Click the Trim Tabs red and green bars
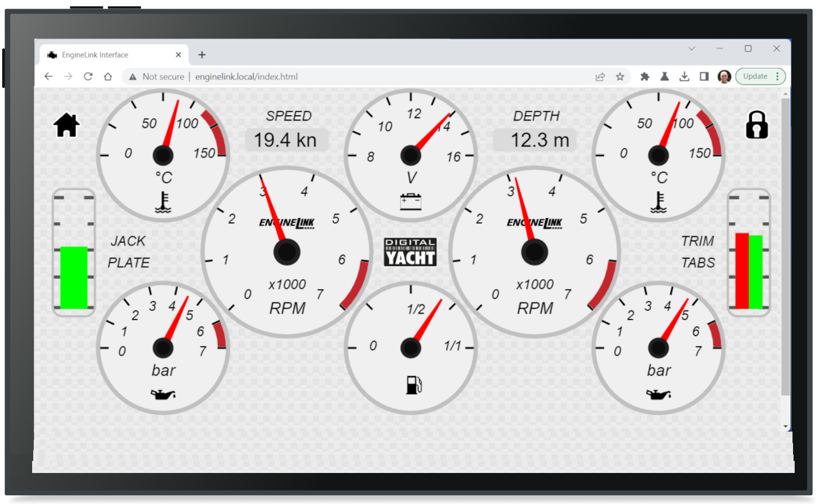This screenshot has height=504, width=817. point(749,271)
